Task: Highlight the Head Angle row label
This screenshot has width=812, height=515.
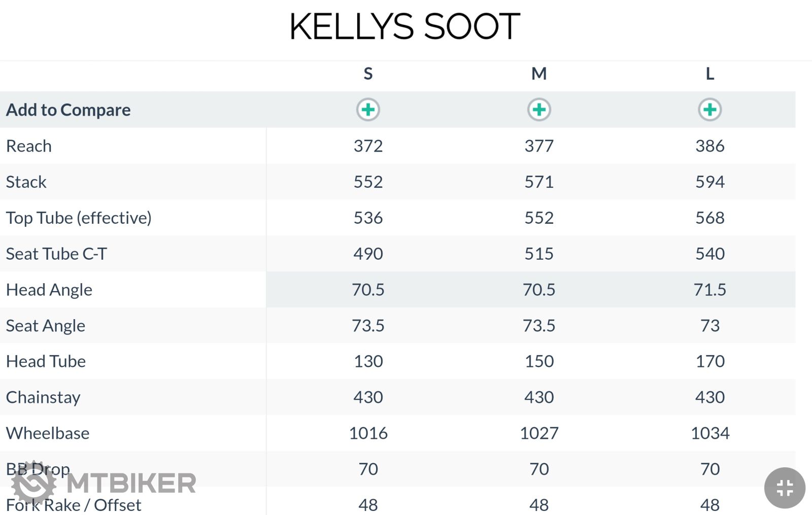Action: click(x=49, y=290)
